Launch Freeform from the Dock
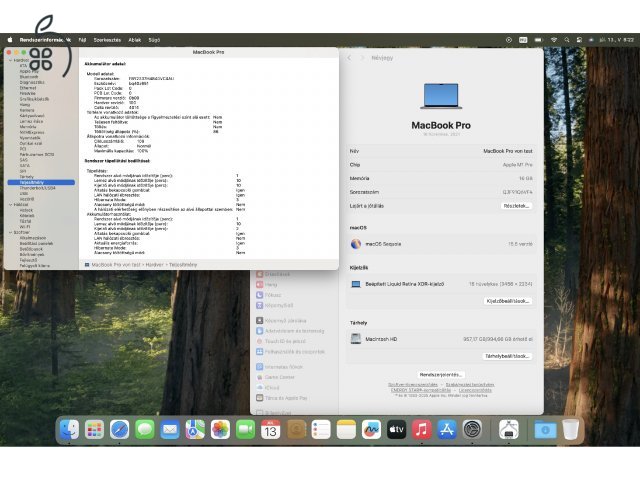This screenshot has height=480, width=640. pyautogui.click(x=371, y=429)
